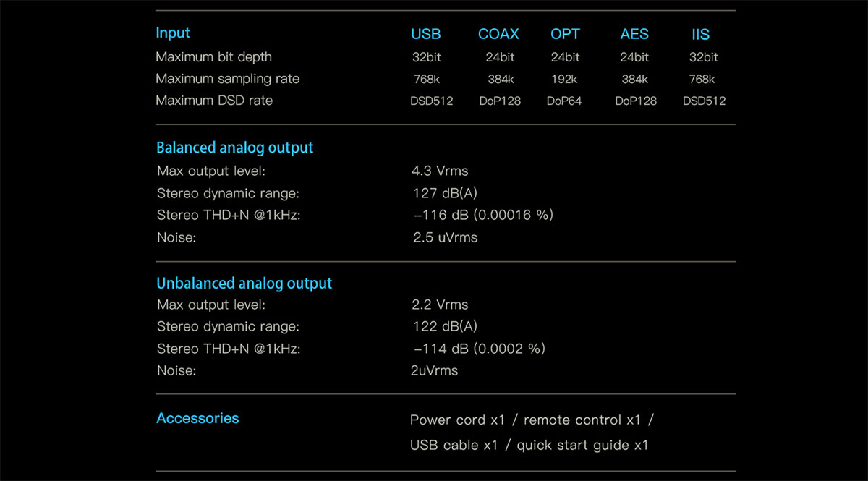This screenshot has width=868, height=481.
Task: Click the Balanced analog output heading
Action: coord(235,148)
